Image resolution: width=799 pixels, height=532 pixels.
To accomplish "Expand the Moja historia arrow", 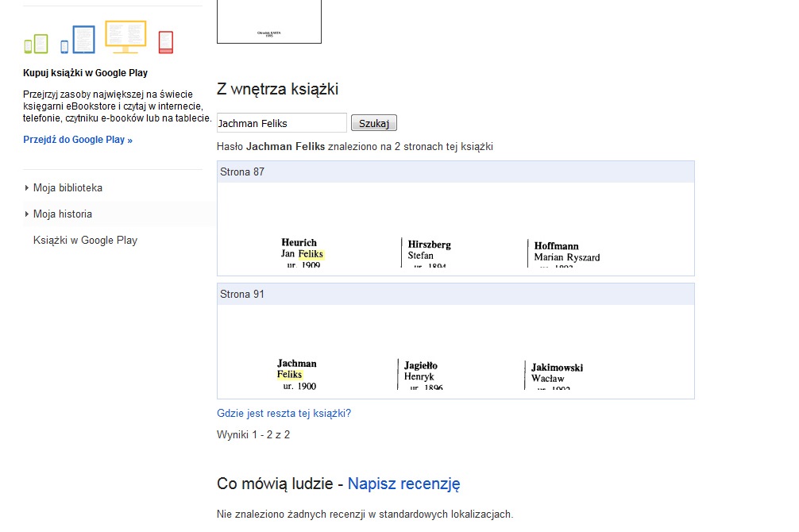I will 27,214.
